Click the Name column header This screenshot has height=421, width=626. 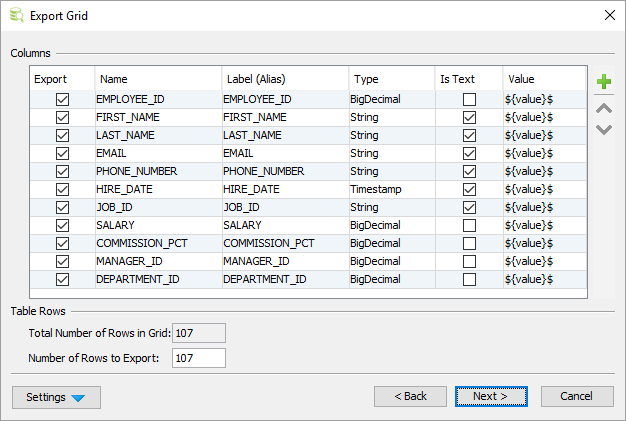[157, 79]
